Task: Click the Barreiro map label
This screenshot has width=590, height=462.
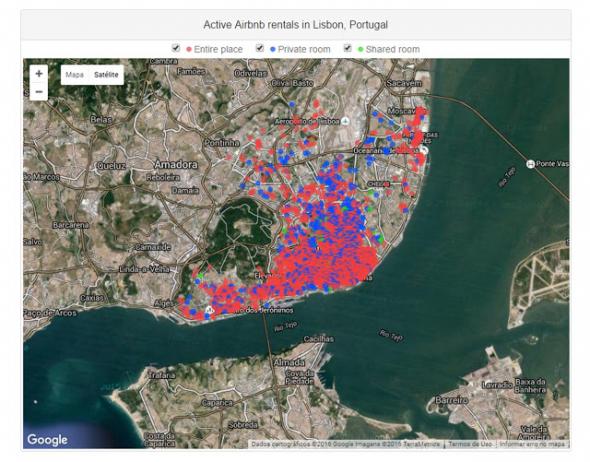Action: (452, 400)
